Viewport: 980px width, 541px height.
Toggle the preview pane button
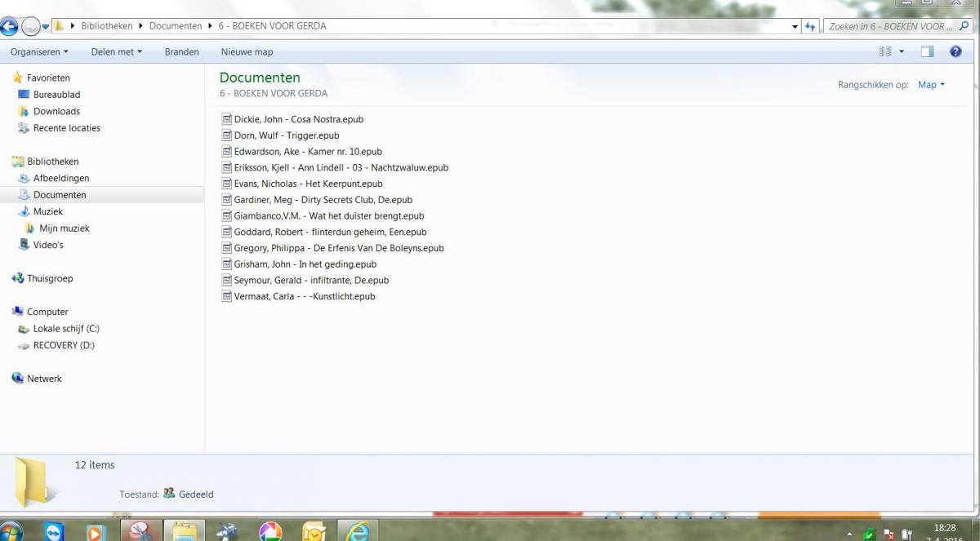tap(927, 51)
